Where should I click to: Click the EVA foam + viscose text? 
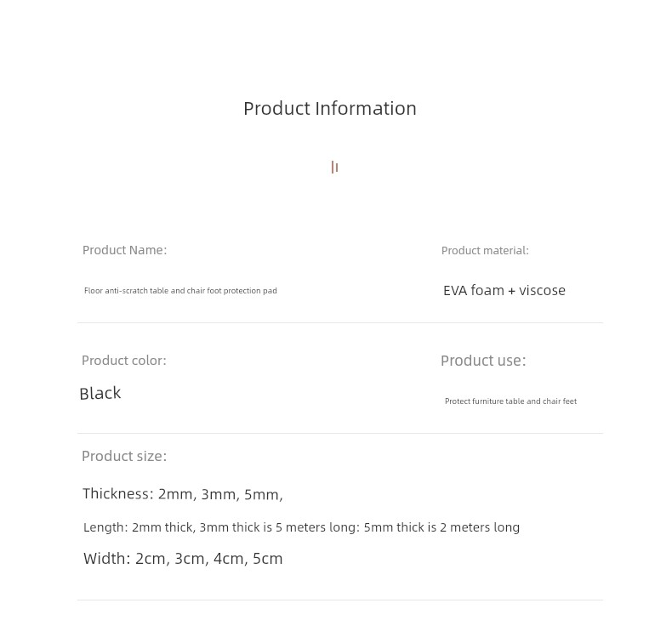coord(504,291)
